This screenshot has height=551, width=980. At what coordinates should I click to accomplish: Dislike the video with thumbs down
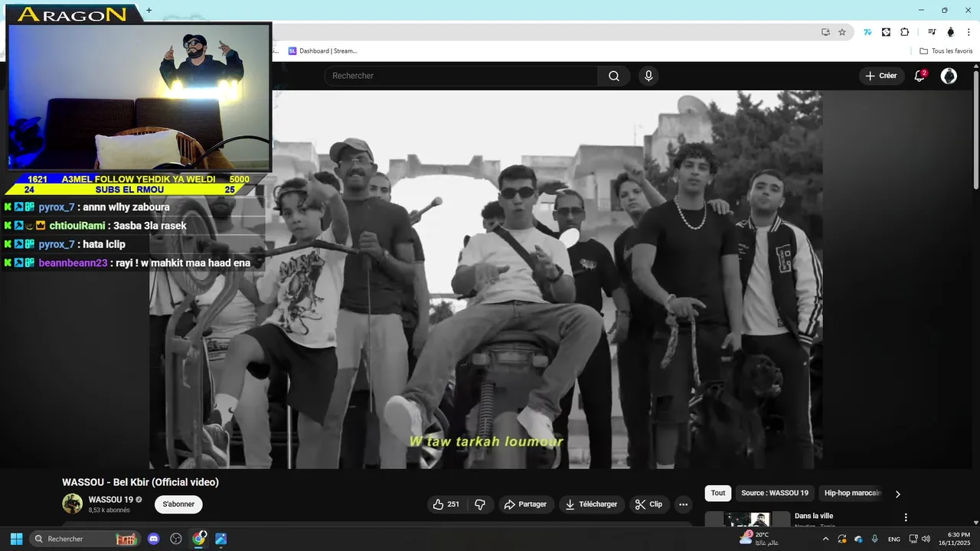pos(480,504)
